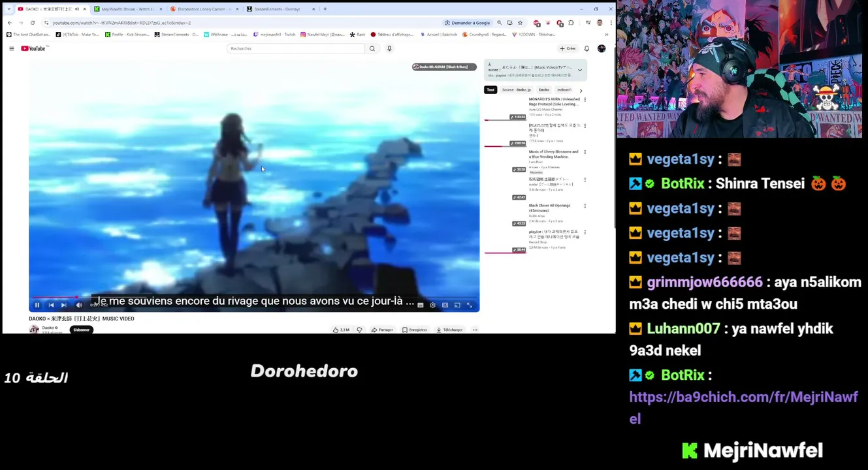Open the YouTube account avatar menu
This screenshot has width=868, height=470.
602,48
